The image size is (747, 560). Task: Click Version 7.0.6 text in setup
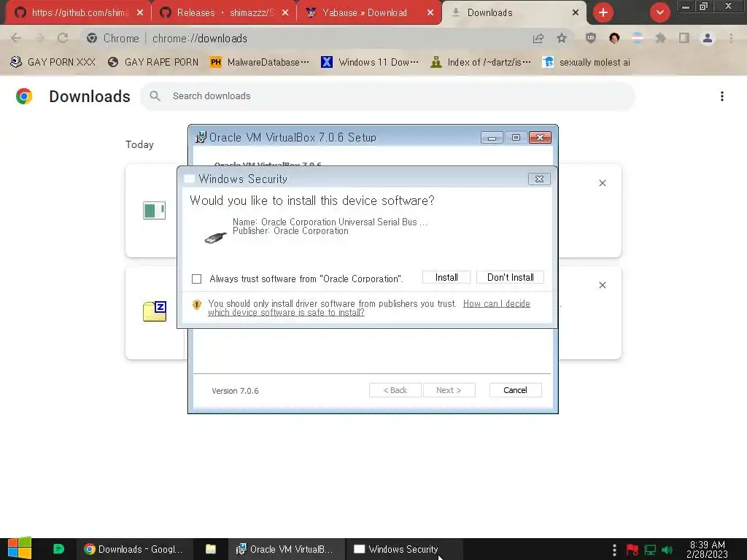click(235, 391)
